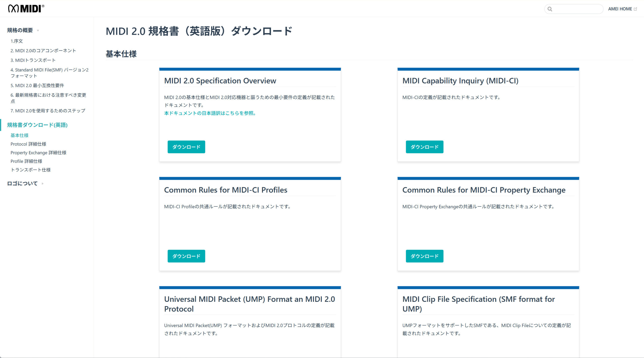Download MIDI 2.0 Specification Overview
Screen dimensions: 644x358
[186, 147]
